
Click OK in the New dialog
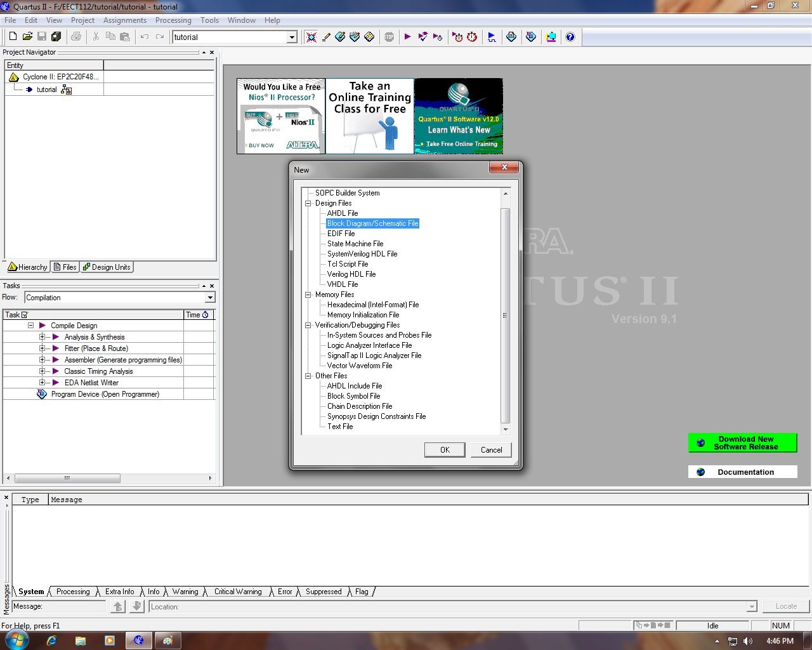pos(445,449)
